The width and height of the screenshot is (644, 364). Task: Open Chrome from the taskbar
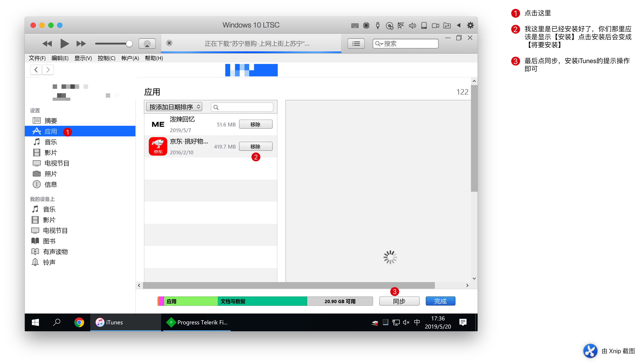(x=79, y=322)
